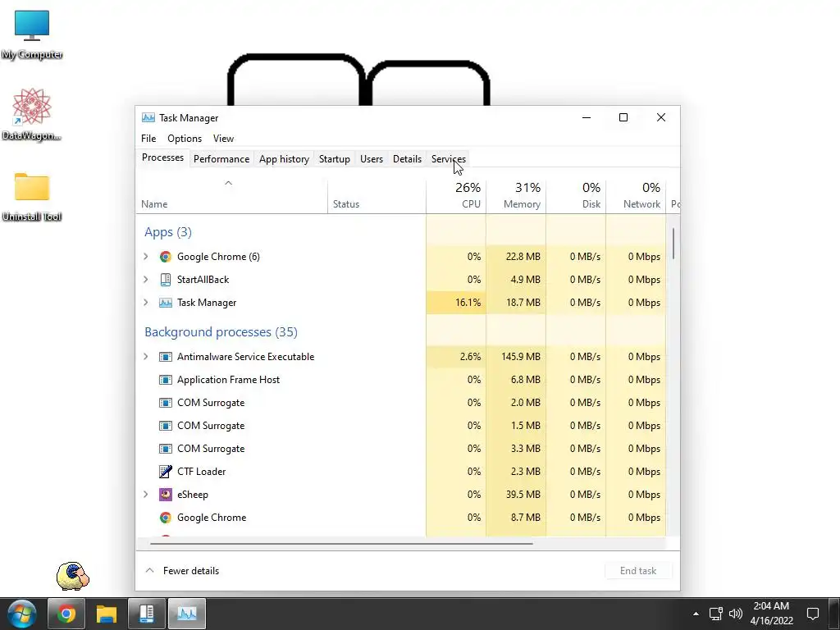Switch to the Details tab

click(x=407, y=159)
